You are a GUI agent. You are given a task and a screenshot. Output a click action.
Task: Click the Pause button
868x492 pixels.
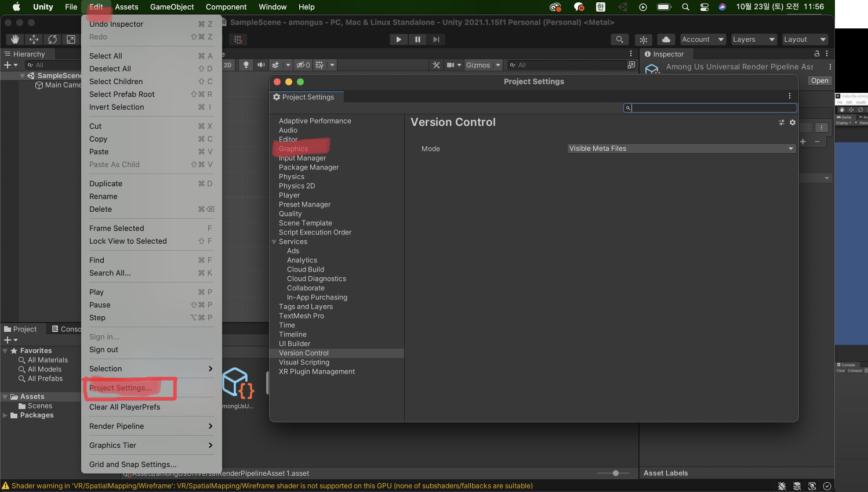click(x=417, y=39)
